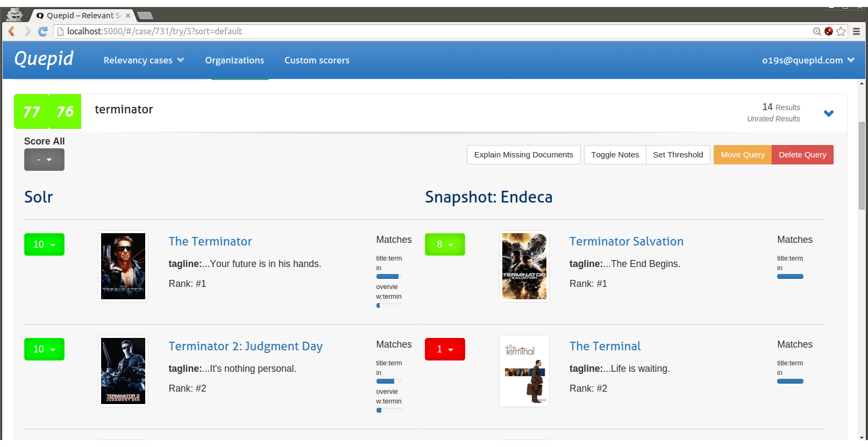Viewport: 868px width, 447px height.
Task: Click Terminator Salvation poster thumbnail
Action: click(x=524, y=266)
